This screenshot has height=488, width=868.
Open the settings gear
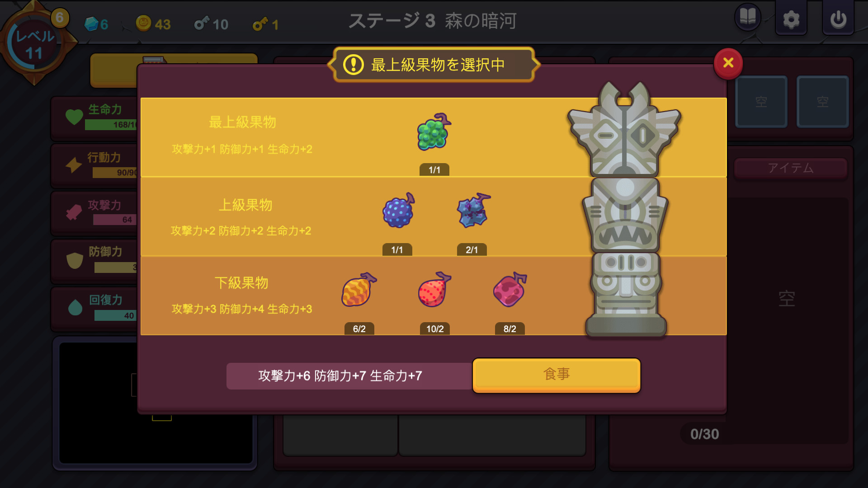point(791,19)
